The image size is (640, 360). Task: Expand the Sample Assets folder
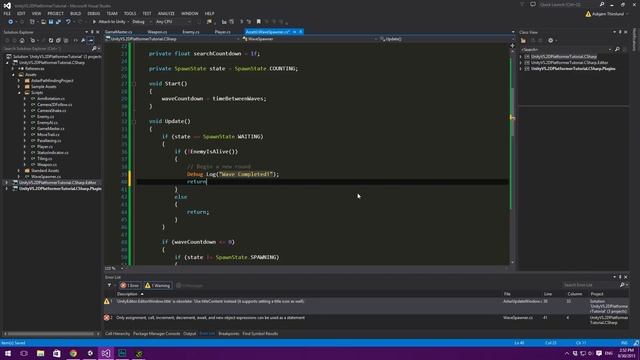pos(19,87)
